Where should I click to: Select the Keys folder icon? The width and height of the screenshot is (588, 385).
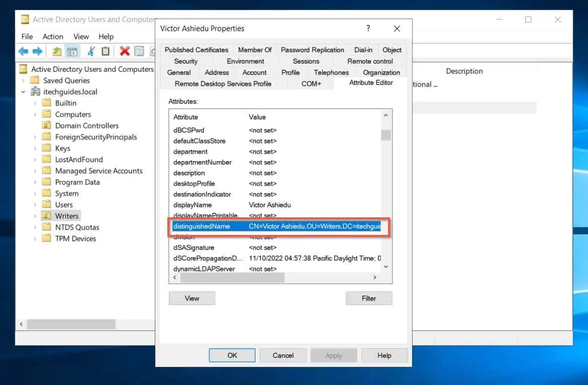pyautogui.click(x=47, y=148)
